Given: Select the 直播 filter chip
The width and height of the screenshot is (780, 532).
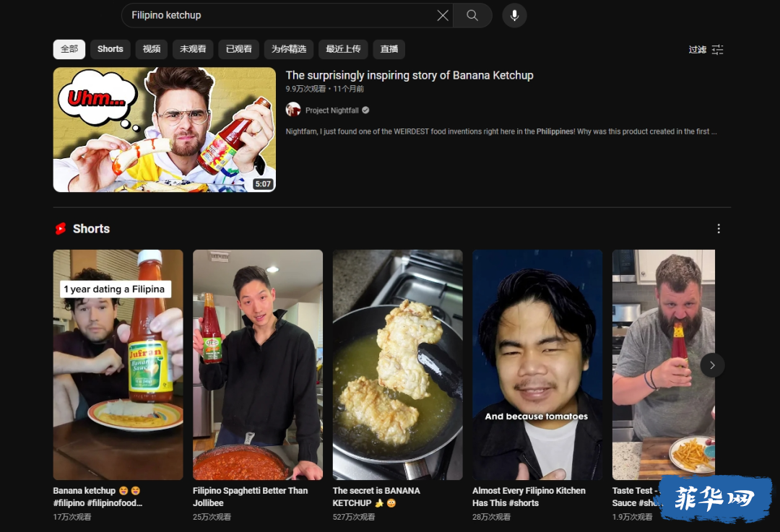Looking at the screenshot, I should click(x=389, y=49).
